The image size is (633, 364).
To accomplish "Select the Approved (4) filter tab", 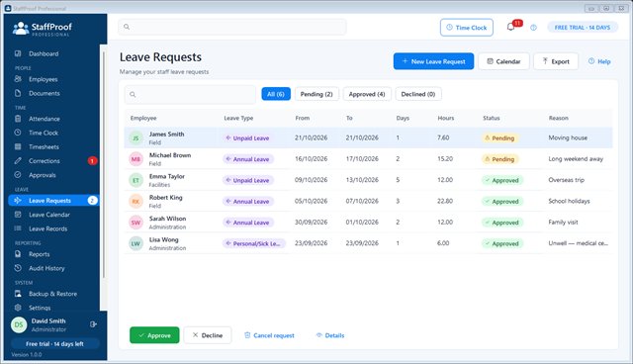I will tap(367, 94).
